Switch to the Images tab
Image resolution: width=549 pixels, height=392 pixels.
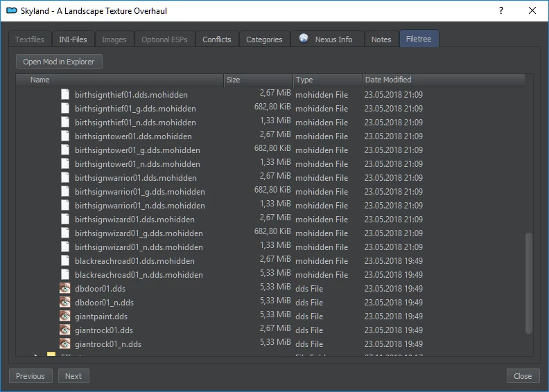pos(114,39)
